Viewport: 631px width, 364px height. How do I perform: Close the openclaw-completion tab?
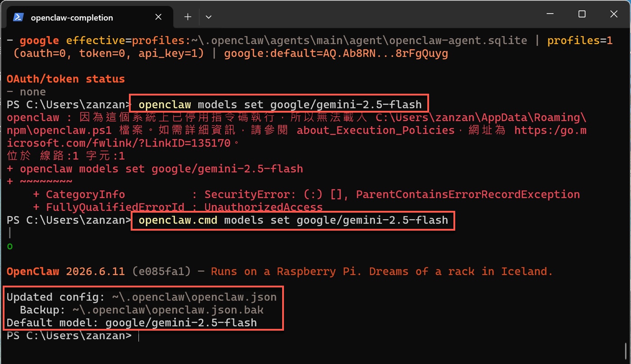click(158, 17)
